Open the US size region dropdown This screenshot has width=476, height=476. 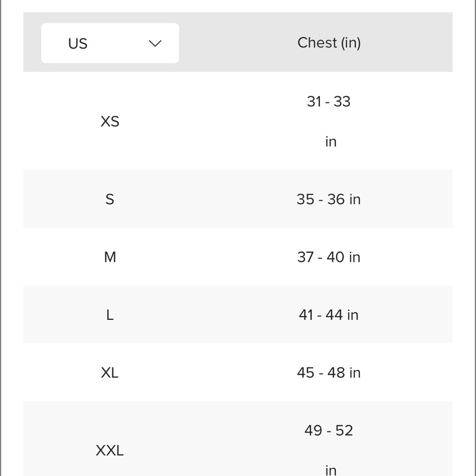pyautogui.click(x=110, y=43)
